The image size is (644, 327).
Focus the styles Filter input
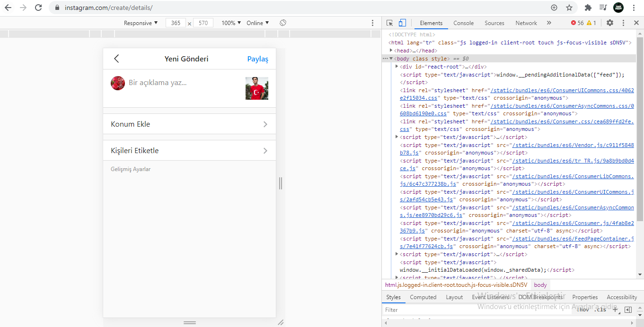pos(478,310)
